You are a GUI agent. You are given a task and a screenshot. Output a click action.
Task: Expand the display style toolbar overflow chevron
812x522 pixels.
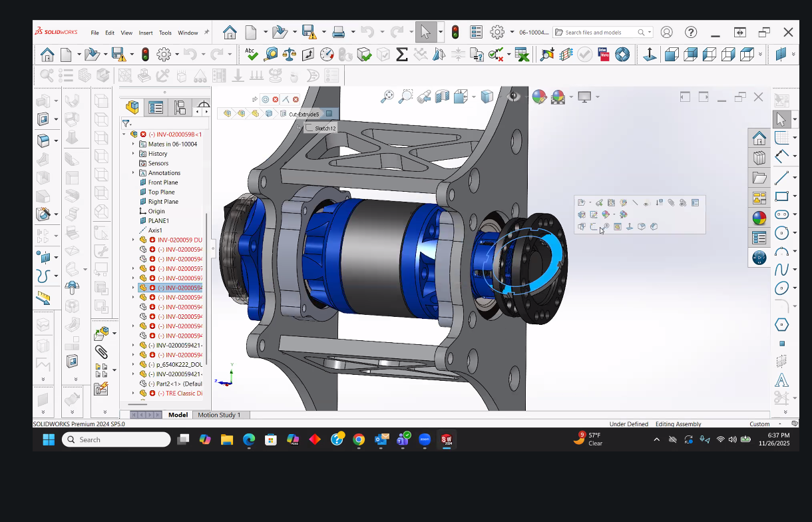(x=761, y=55)
